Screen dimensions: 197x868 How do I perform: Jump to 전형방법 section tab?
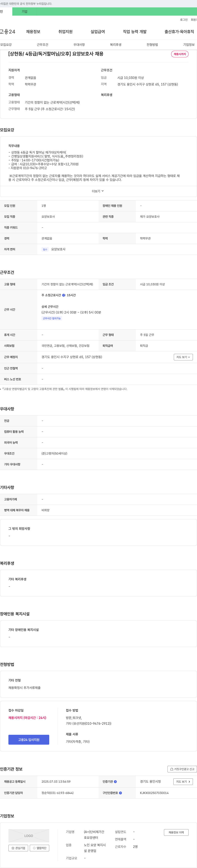coord(152,45)
